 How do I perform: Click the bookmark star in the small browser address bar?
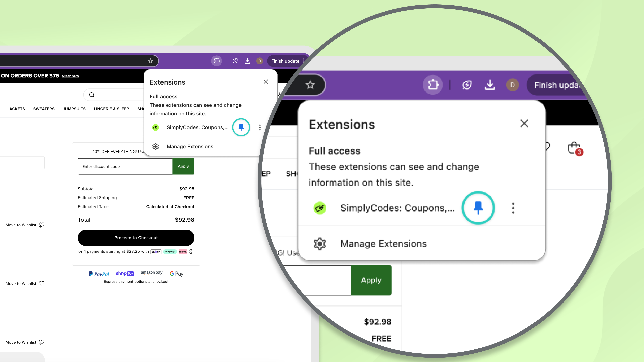click(150, 61)
